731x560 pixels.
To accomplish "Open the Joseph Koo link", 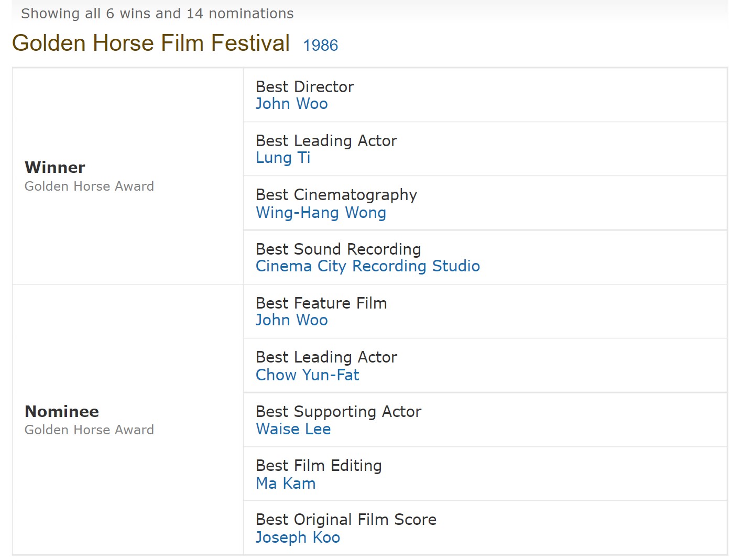I will 298,537.
